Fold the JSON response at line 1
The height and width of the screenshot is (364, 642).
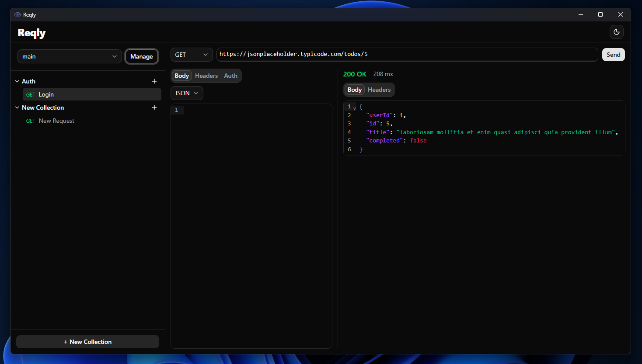[355, 107]
